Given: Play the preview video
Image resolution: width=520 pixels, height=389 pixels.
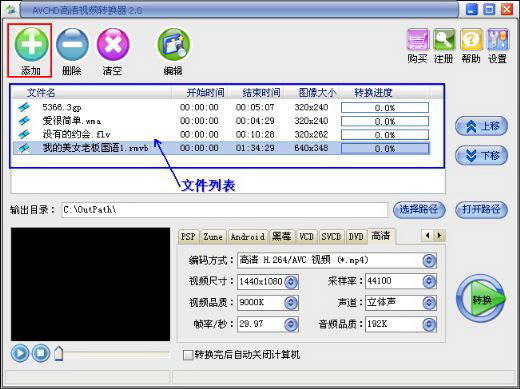Looking at the screenshot, I should 20,353.
